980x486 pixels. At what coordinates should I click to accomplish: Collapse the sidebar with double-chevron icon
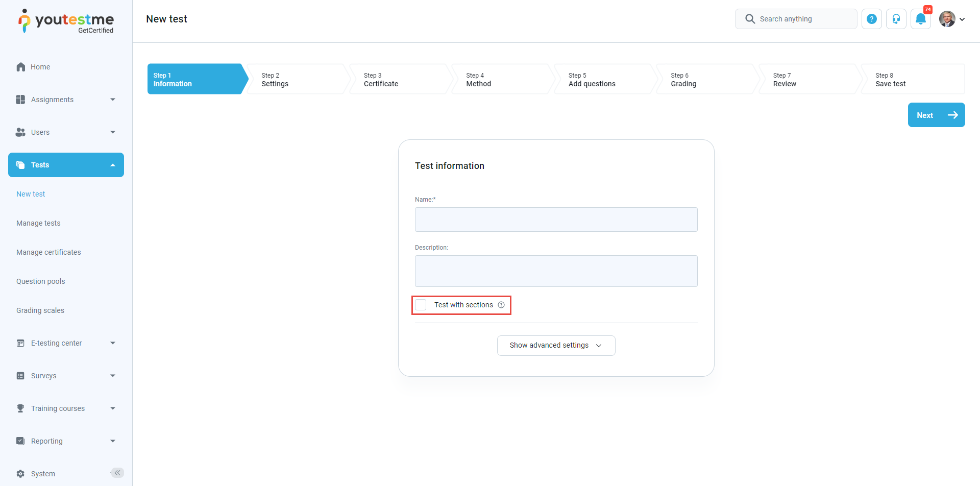[117, 473]
